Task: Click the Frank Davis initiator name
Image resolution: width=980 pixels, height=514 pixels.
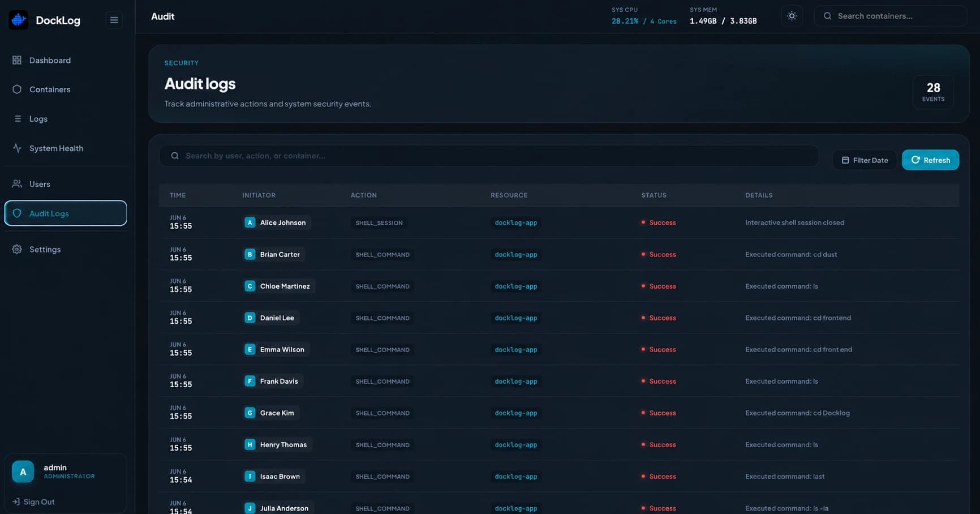Action: (279, 381)
